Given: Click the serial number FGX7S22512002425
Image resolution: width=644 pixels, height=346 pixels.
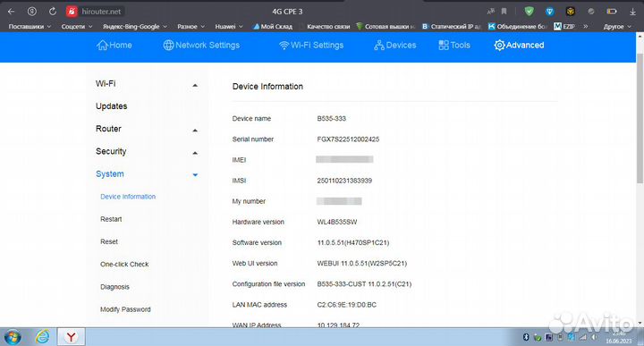Looking at the screenshot, I should (348, 139).
